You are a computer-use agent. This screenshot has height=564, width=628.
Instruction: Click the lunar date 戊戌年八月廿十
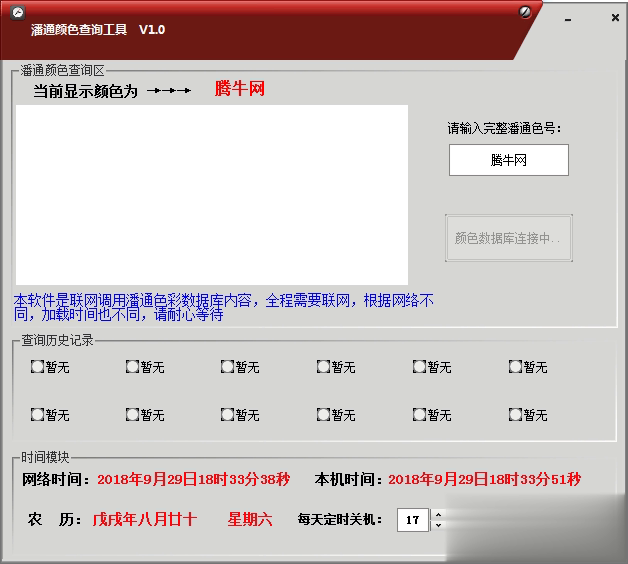(x=145, y=520)
